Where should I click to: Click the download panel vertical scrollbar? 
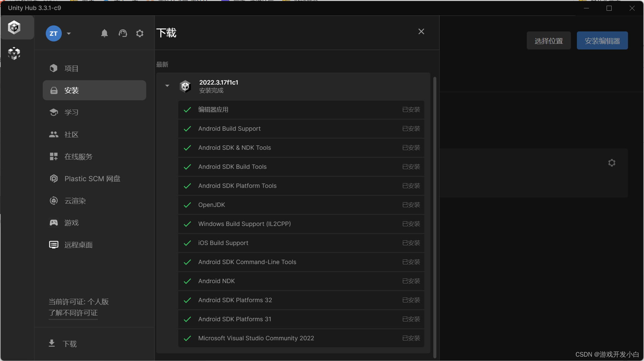pos(435,217)
